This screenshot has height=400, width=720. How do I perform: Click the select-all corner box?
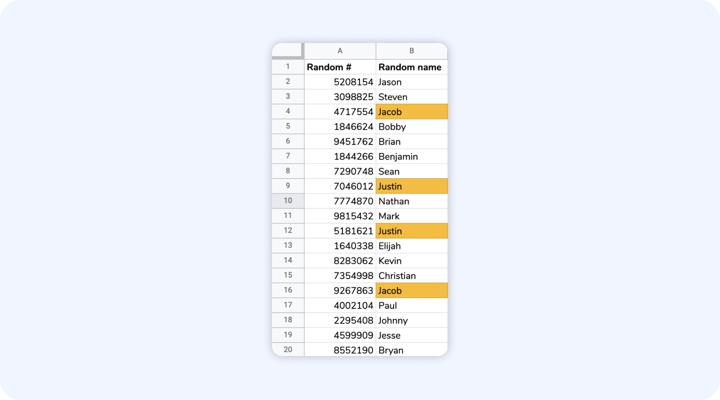click(x=287, y=51)
